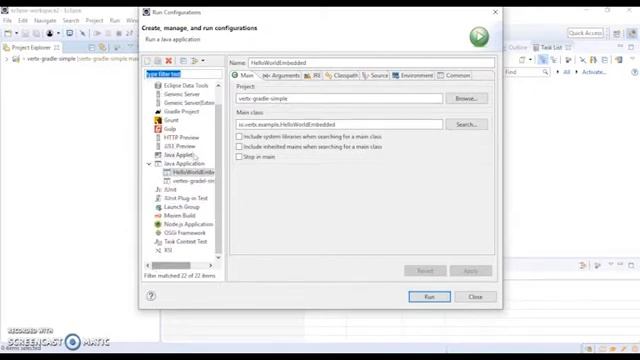Open the configuration filter dropdown arrow
Image resolution: width=640 pixels, height=360 pixels.
point(203,61)
